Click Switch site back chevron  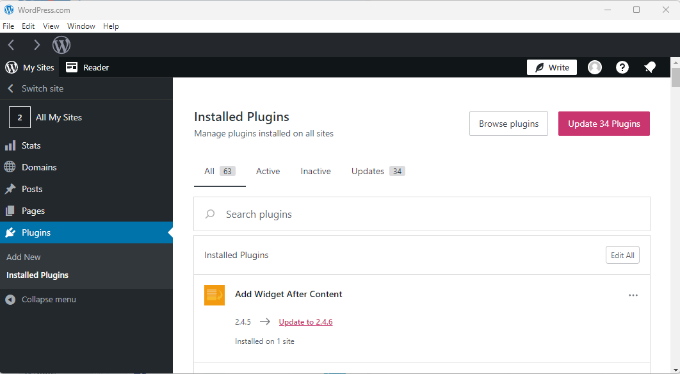coord(11,89)
